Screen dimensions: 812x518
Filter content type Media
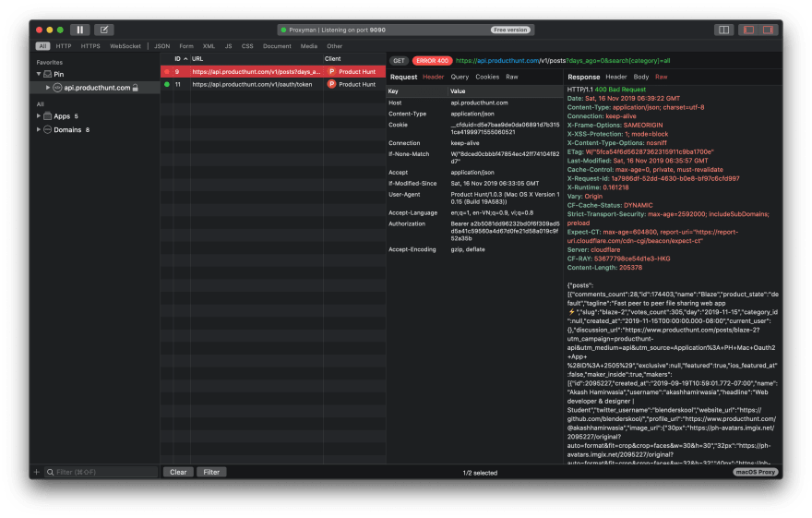(309, 46)
